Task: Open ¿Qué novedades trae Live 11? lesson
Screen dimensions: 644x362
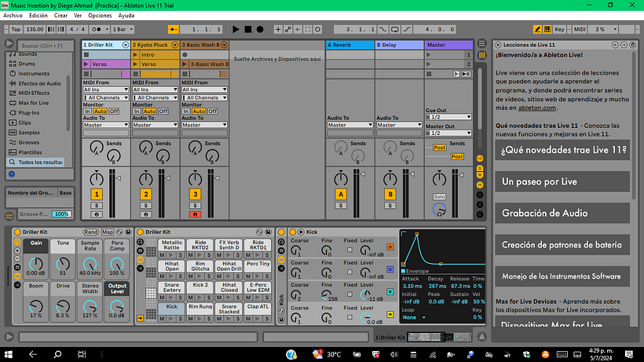Action: (x=562, y=150)
